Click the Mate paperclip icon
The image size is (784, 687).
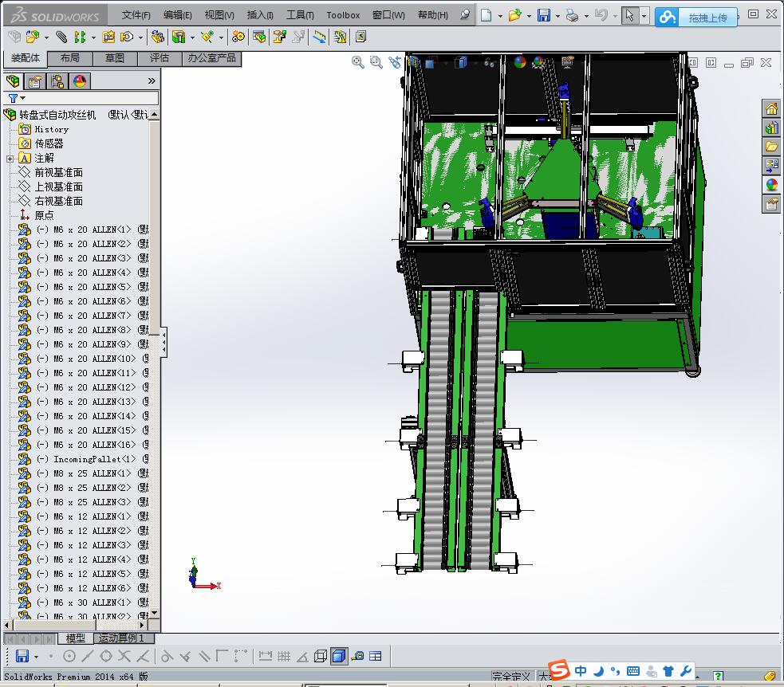[x=61, y=37]
